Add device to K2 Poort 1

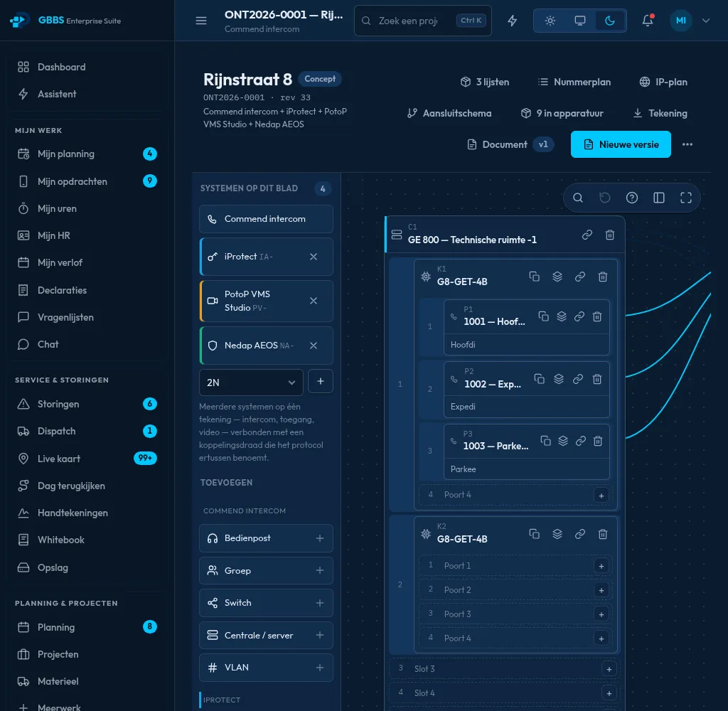tap(601, 566)
